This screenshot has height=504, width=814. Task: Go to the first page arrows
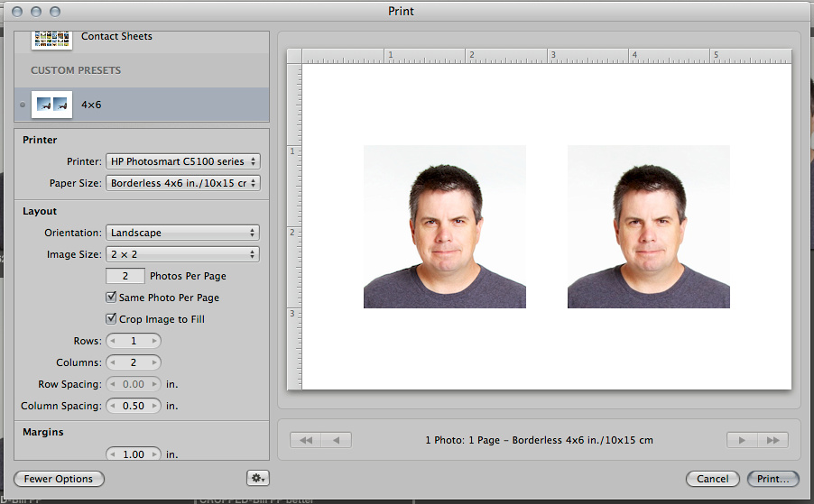(306, 440)
